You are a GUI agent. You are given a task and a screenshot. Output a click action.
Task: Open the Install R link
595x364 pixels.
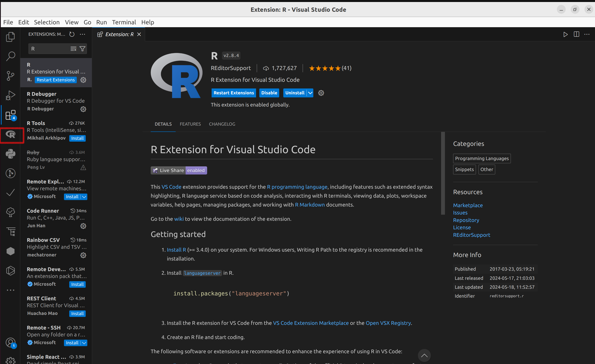[x=176, y=250]
